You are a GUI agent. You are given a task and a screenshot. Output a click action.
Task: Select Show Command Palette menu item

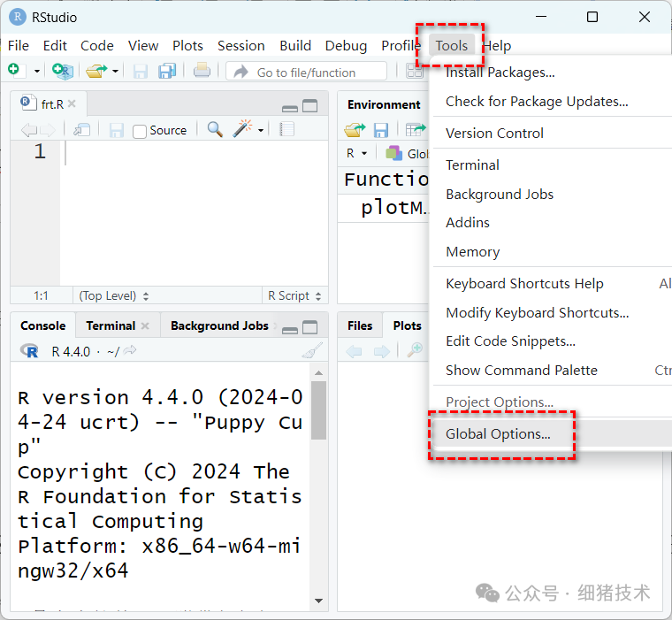click(x=552, y=370)
